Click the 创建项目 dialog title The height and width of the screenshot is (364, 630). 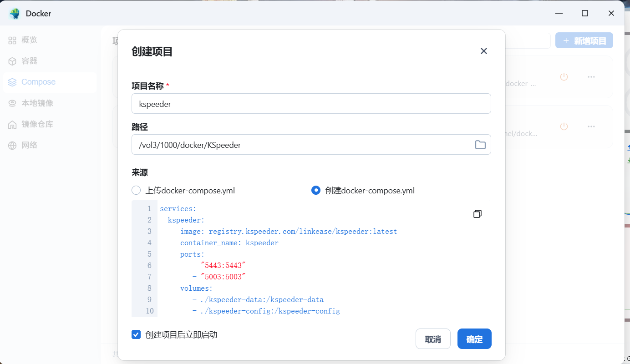pyautogui.click(x=152, y=51)
